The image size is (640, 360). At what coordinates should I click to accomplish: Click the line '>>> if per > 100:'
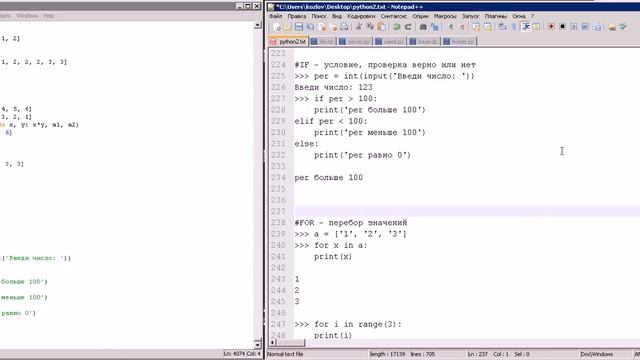(x=336, y=99)
